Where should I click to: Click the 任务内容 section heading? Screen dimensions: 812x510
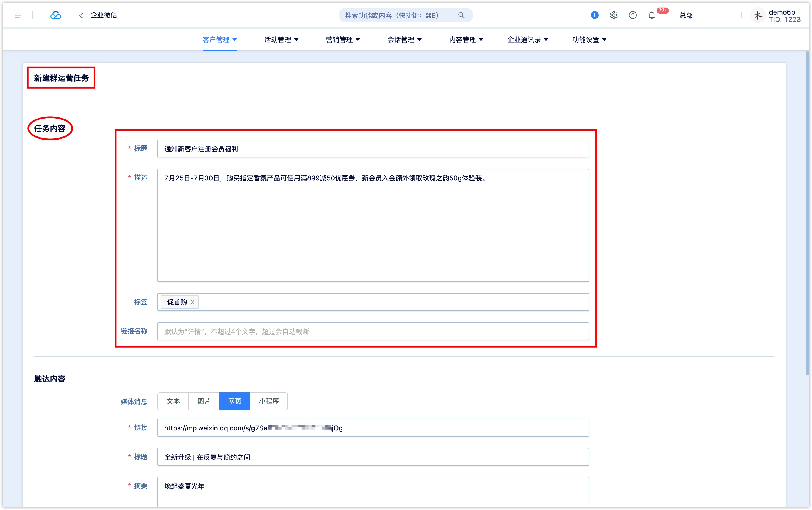[x=50, y=128]
